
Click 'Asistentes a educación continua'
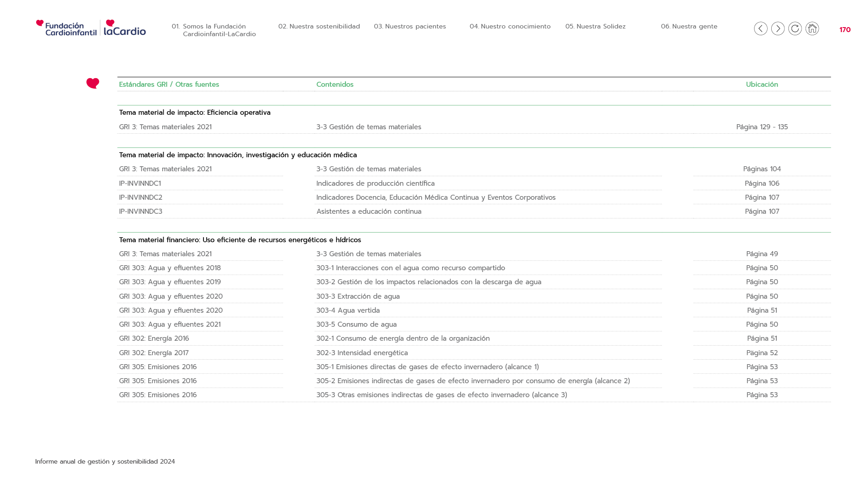(369, 211)
